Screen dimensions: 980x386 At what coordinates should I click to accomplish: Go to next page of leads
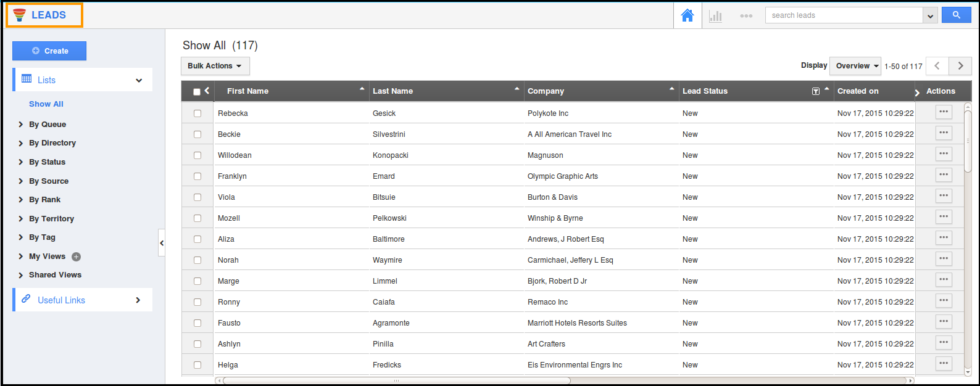[960, 66]
